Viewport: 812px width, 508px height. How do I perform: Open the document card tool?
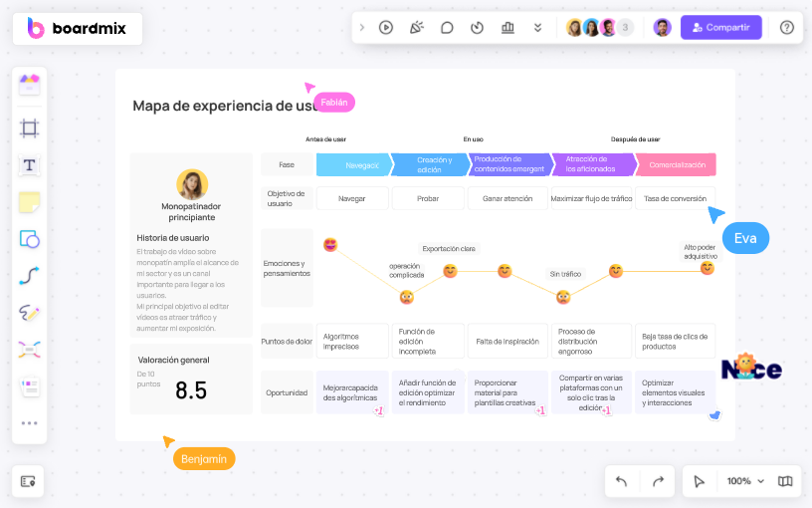click(30, 386)
